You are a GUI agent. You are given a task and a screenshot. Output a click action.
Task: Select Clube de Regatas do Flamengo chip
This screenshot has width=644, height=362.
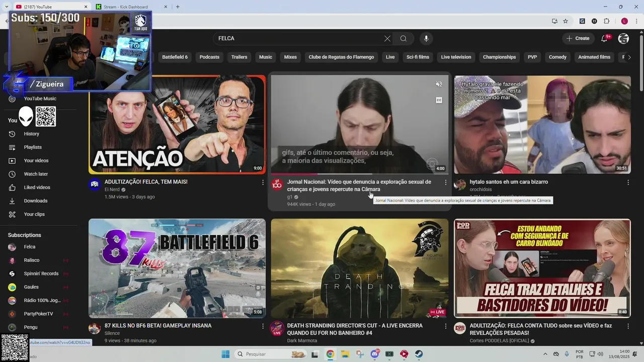[x=341, y=57]
